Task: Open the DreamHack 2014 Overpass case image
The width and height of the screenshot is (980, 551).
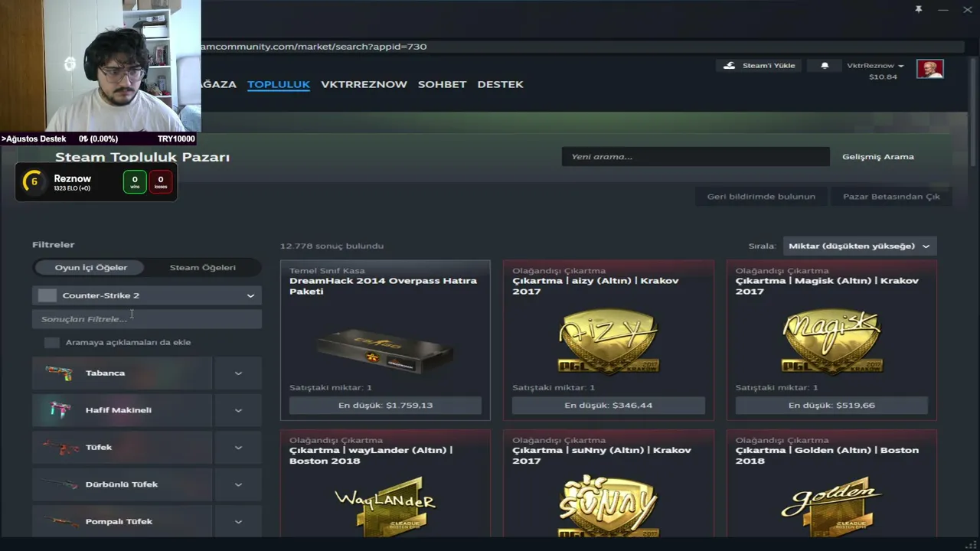Action: pos(385,351)
